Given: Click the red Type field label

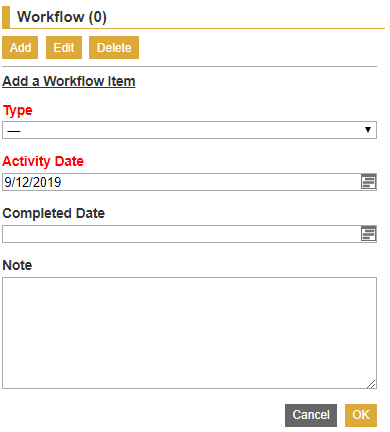Looking at the screenshot, I should tap(17, 111).
